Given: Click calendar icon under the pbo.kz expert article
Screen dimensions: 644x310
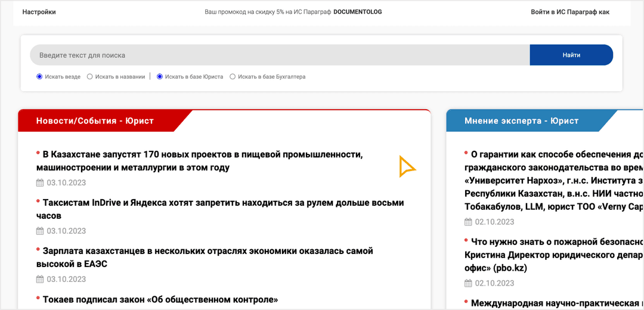Looking at the screenshot, I should point(468,283).
